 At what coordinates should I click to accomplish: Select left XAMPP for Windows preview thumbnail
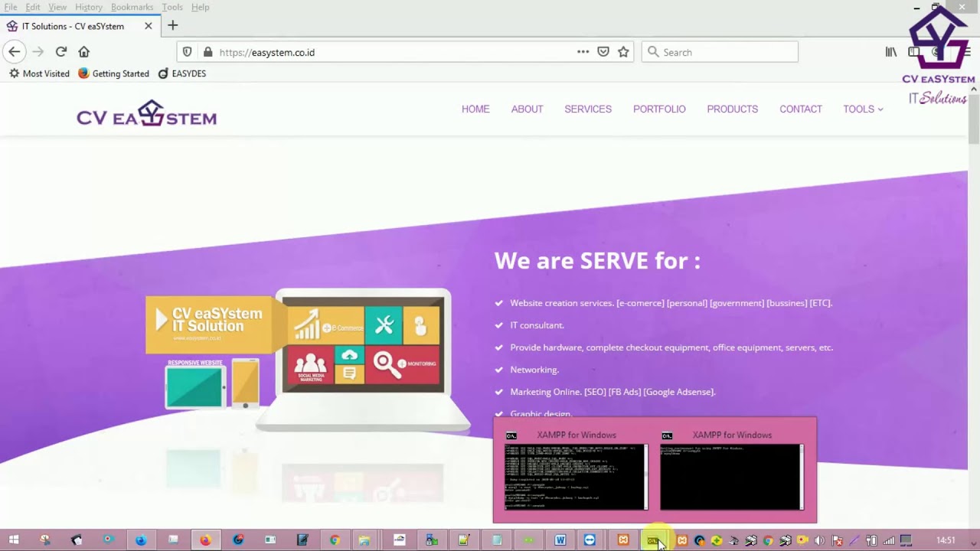point(577,470)
